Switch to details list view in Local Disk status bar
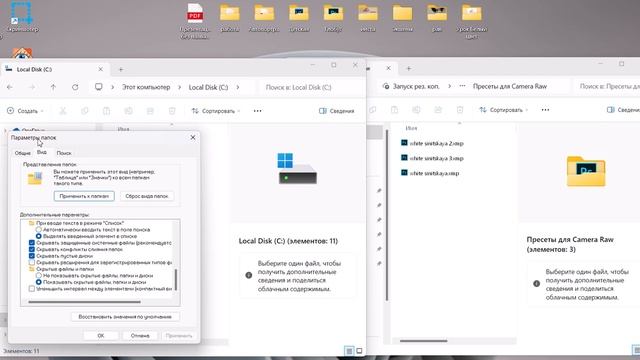This screenshot has height=360, width=640. point(349,351)
